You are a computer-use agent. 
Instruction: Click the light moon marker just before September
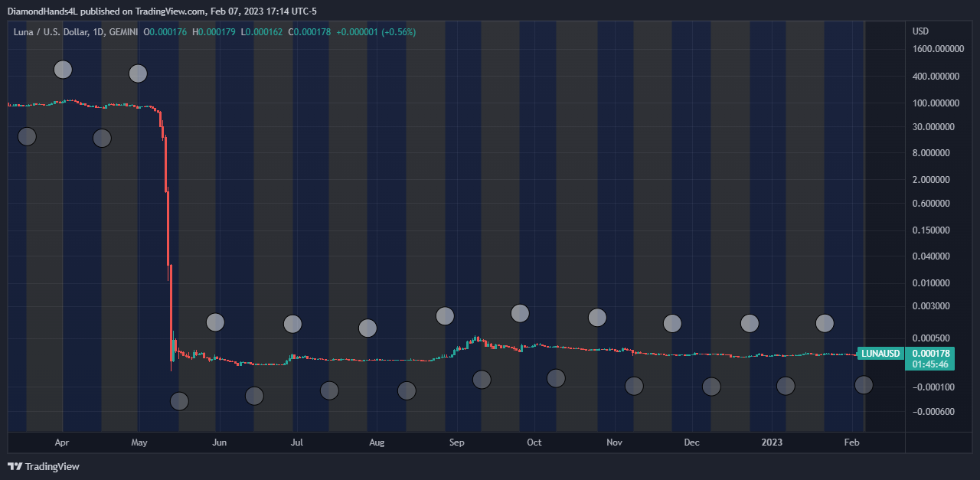445,315
